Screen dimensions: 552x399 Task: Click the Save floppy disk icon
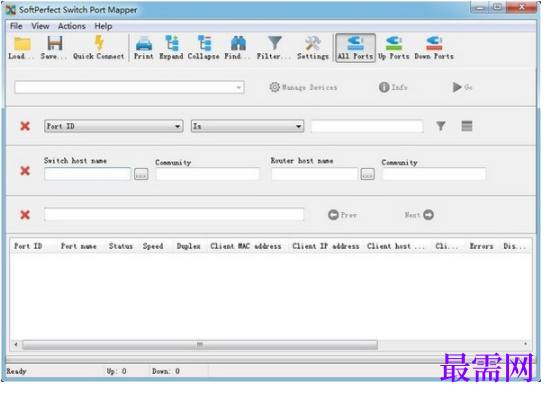55,44
